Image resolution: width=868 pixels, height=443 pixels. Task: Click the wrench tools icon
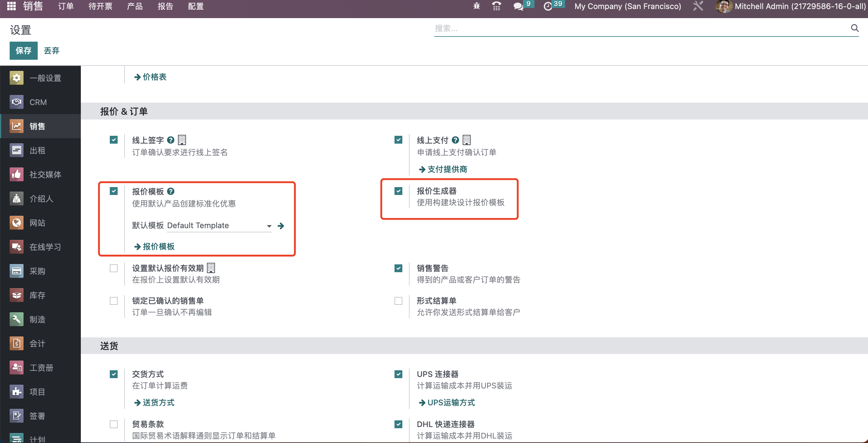tap(698, 6)
